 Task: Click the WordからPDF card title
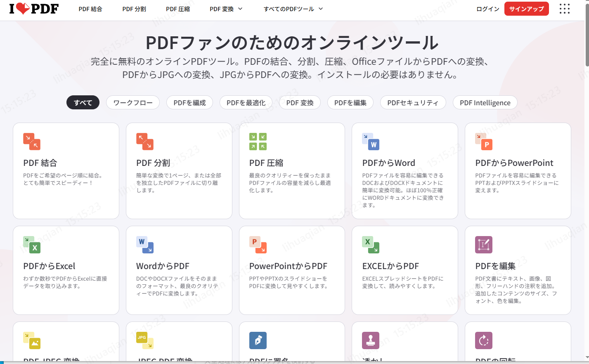click(x=163, y=266)
